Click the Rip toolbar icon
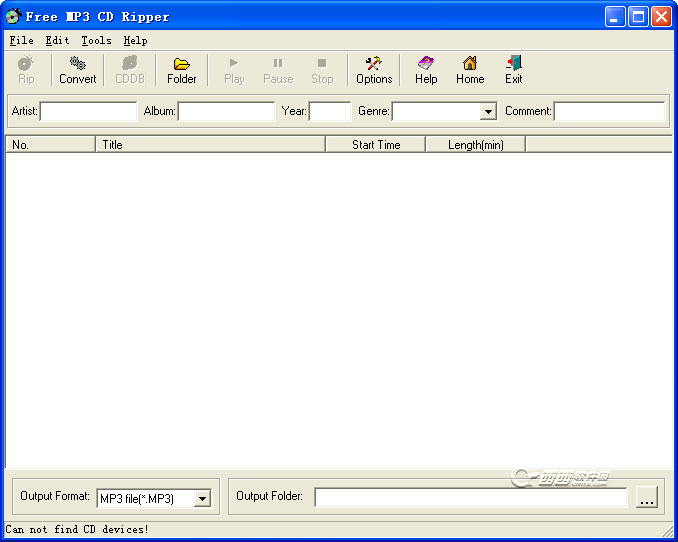 (26, 70)
